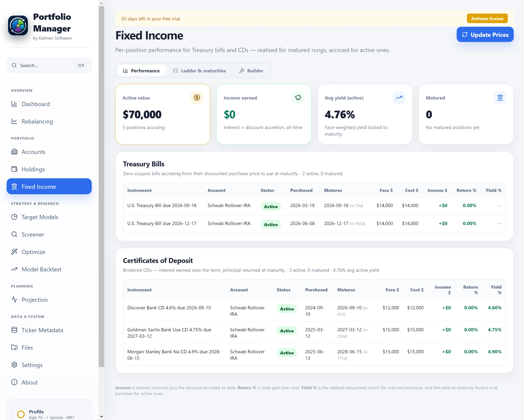Click the Yield % header in Treasury Bills table

pos(493,190)
